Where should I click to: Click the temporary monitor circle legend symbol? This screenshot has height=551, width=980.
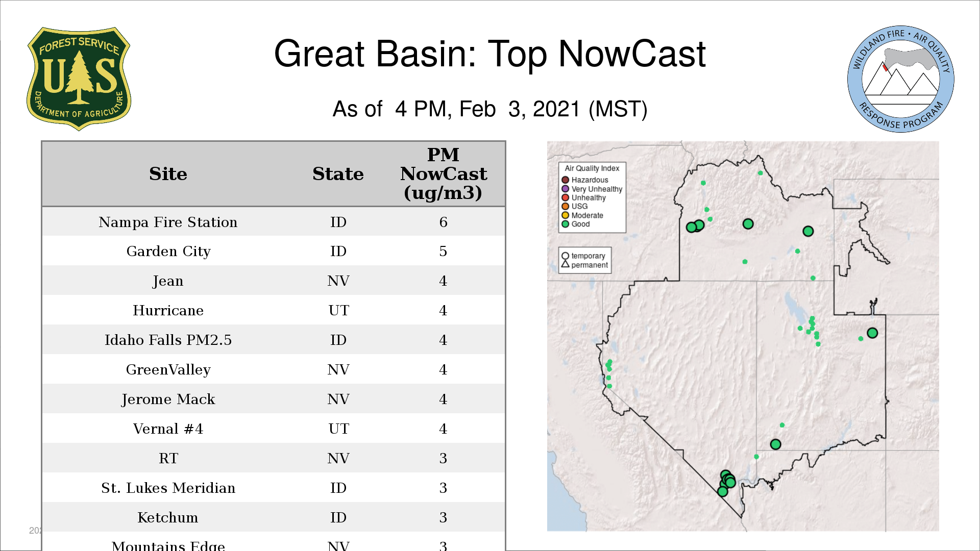[565, 256]
